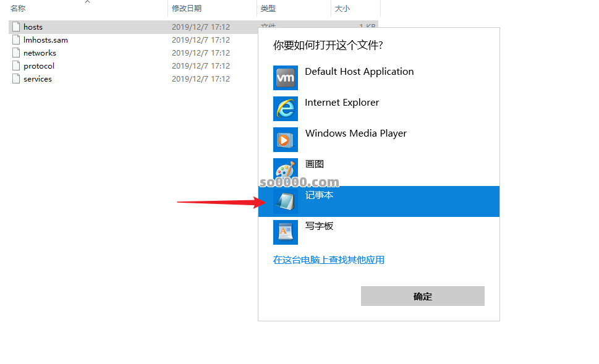599x364 pixels.
Task: Click the Windows Media Player icon
Action: (286, 140)
